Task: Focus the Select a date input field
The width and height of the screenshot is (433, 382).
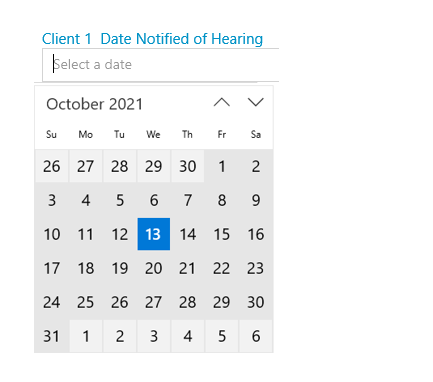Action: coord(160,65)
